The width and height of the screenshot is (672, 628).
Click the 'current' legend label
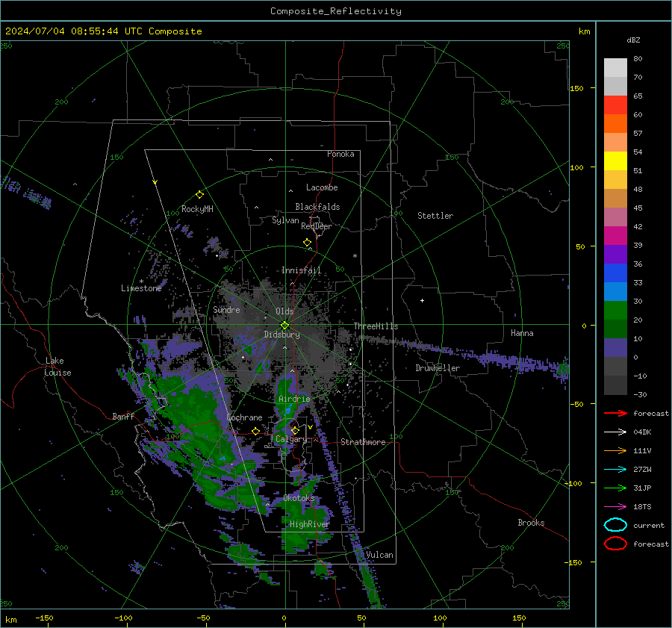[649, 525]
